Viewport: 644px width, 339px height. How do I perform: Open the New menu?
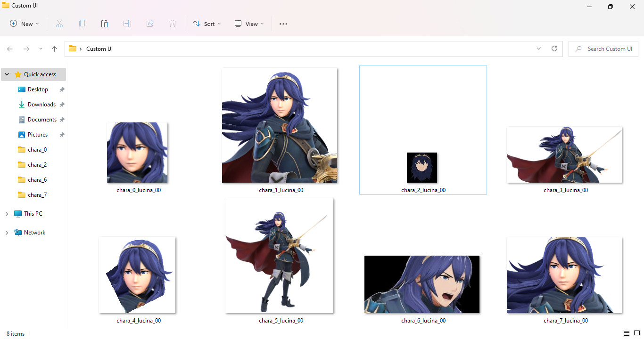[x=24, y=24]
